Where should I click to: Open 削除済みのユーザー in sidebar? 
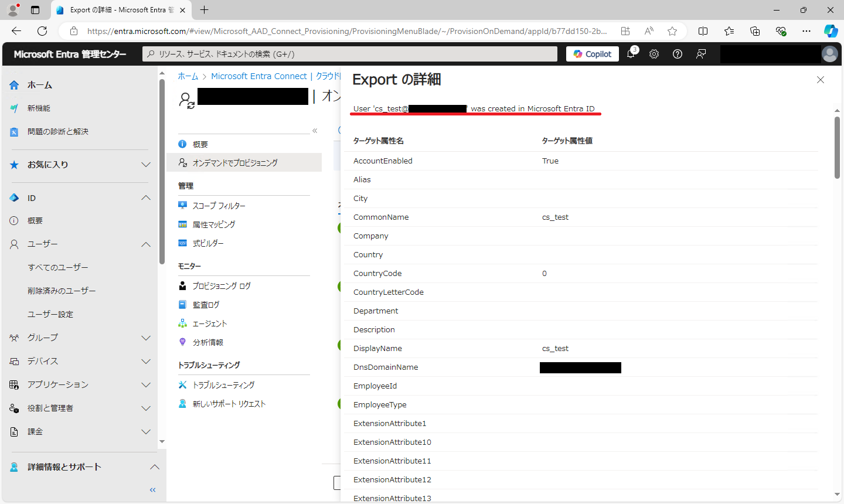coord(62,291)
